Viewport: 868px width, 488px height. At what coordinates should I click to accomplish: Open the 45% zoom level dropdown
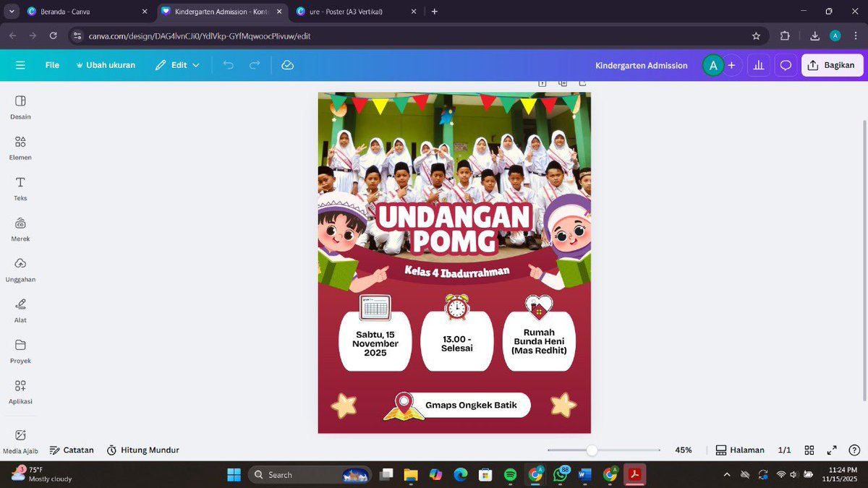(x=683, y=450)
